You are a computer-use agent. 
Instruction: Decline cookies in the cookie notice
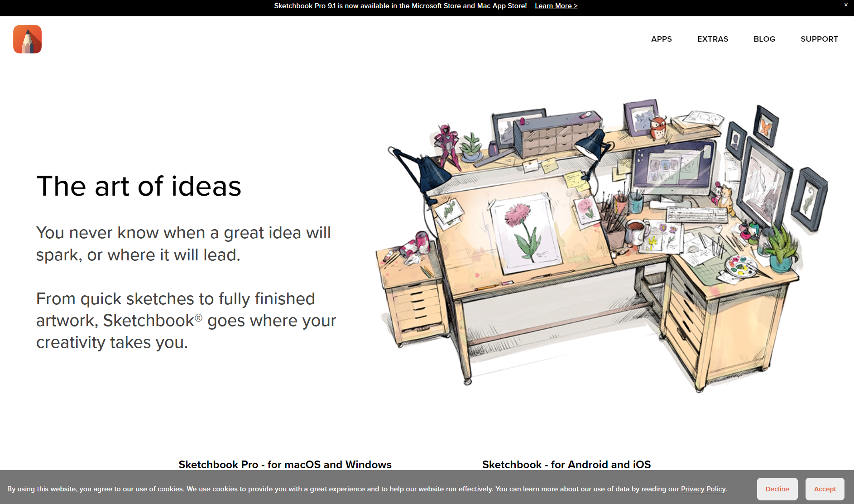(x=777, y=489)
